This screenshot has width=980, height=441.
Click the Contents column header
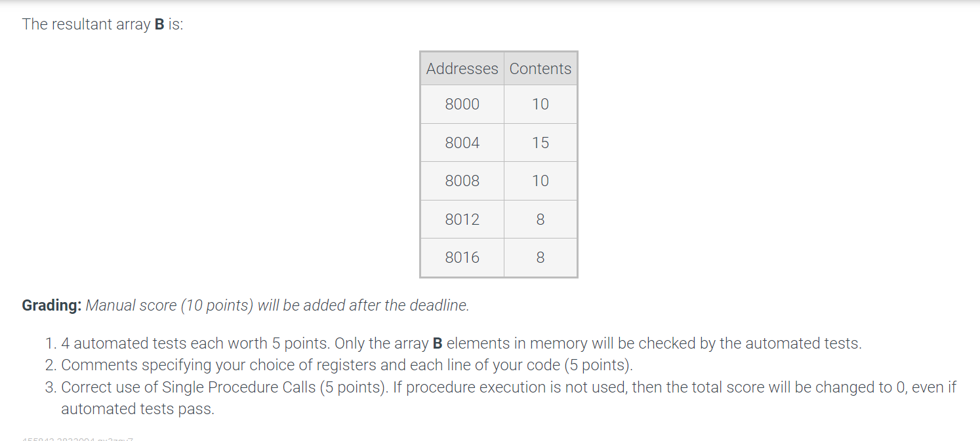pyautogui.click(x=541, y=69)
